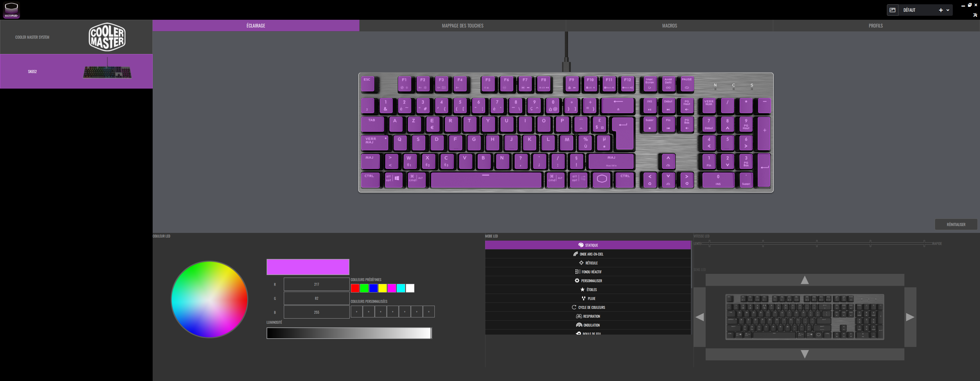Pick the cyan predefined color swatch
Image resolution: width=980 pixels, height=381 pixels.
click(x=401, y=288)
